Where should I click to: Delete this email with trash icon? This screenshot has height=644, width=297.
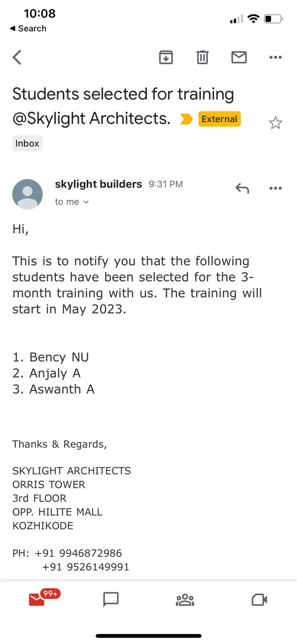(203, 58)
